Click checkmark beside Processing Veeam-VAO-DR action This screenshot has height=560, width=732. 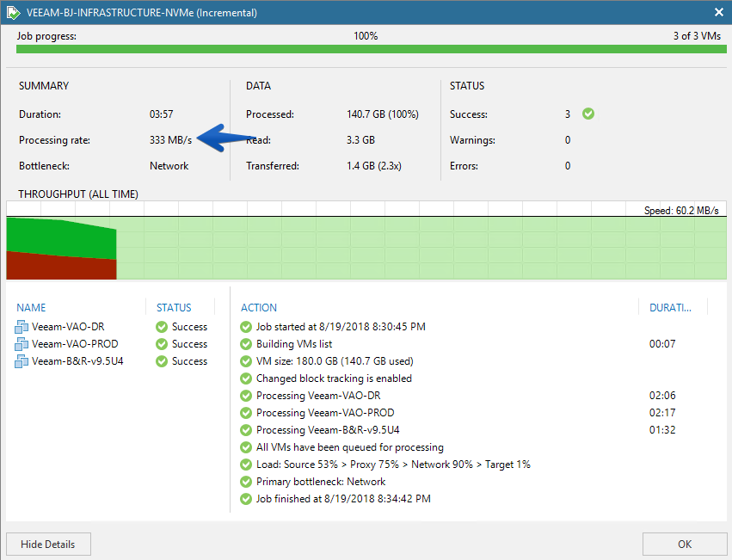(x=246, y=396)
